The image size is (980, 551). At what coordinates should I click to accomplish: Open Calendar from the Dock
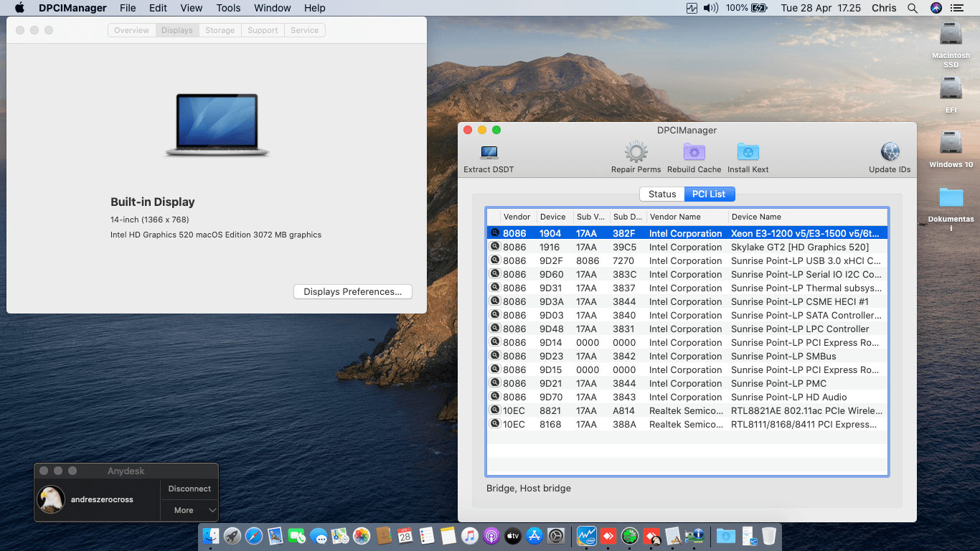pyautogui.click(x=405, y=536)
